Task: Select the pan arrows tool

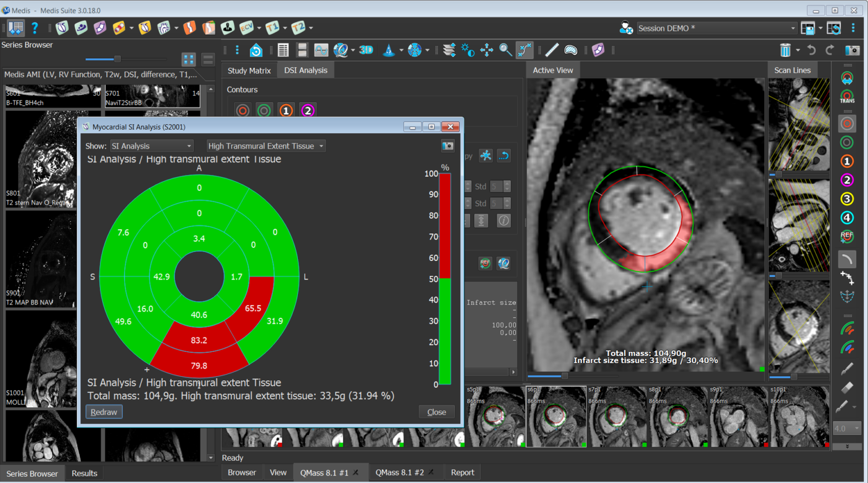Action: click(x=487, y=50)
